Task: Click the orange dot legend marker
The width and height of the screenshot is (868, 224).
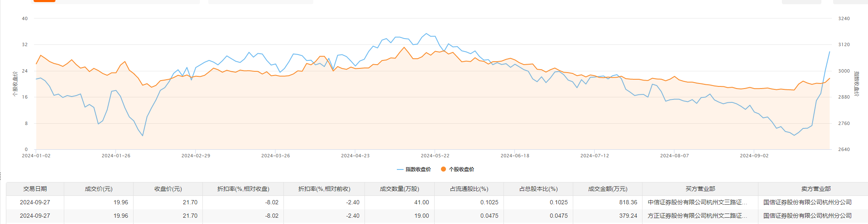Action: coord(443,169)
